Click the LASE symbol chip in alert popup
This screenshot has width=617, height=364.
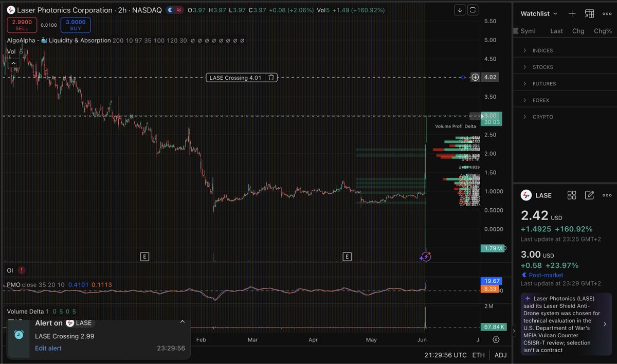coord(79,323)
